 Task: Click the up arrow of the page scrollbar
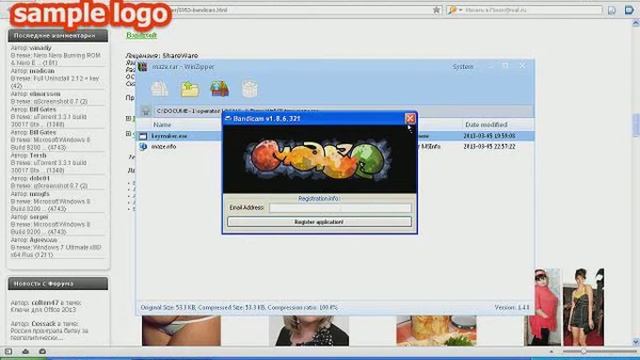tap(636, 24)
